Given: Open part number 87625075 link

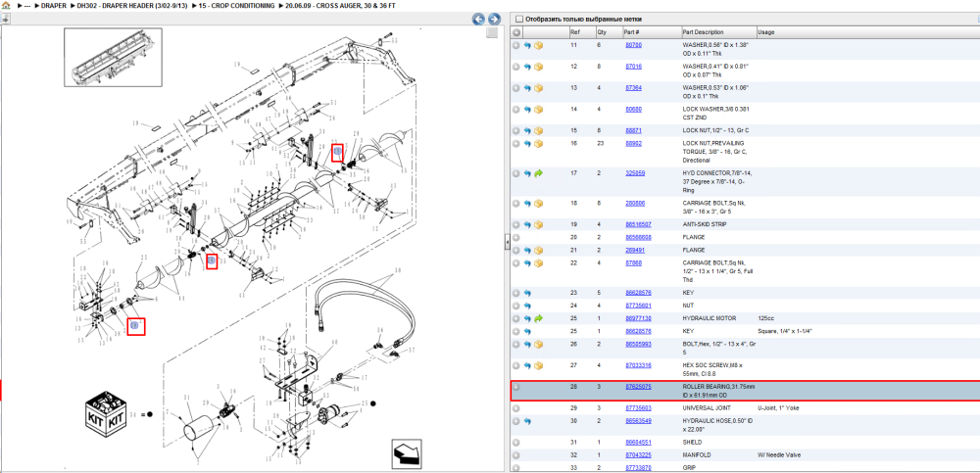Looking at the screenshot, I should (x=638, y=387).
